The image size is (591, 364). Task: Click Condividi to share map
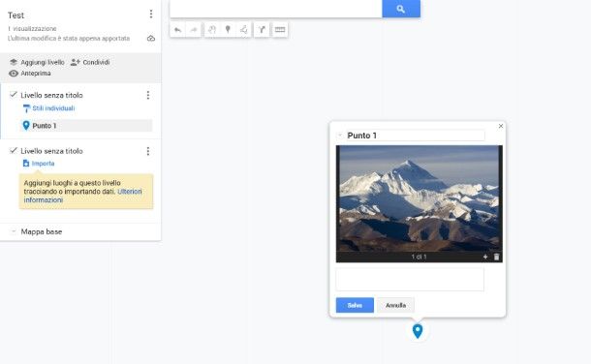point(90,62)
